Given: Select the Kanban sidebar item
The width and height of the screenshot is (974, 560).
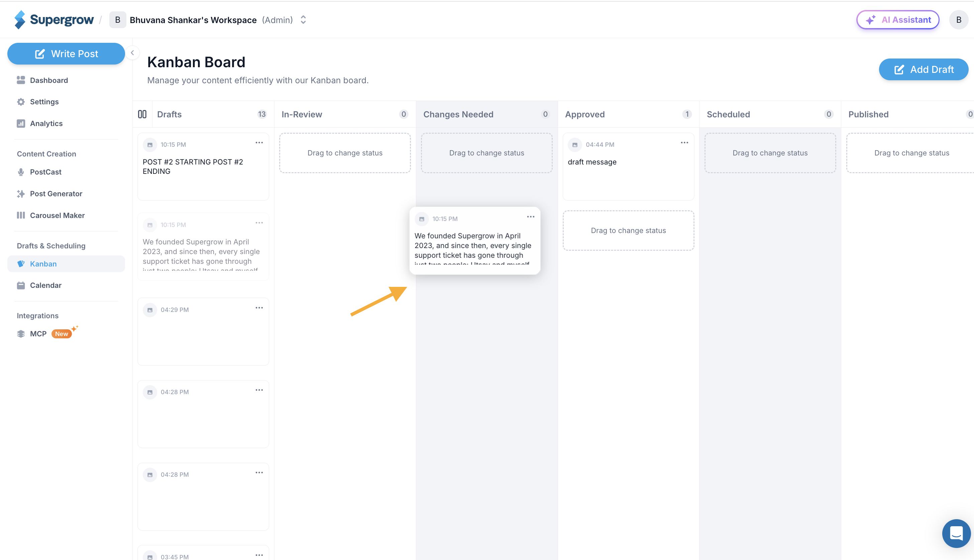Looking at the screenshot, I should pyautogui.click(x=66, y=264).
